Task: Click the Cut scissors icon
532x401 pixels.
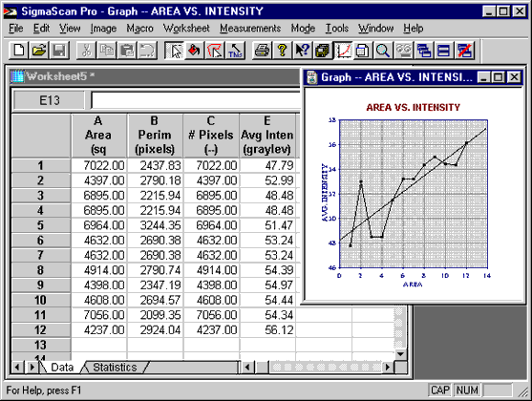Action: click(86, 51)
